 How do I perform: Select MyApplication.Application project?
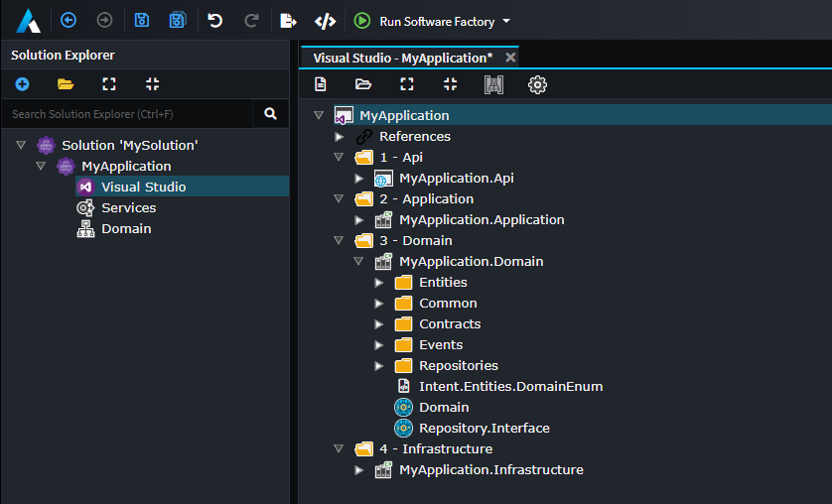(482, 219)
